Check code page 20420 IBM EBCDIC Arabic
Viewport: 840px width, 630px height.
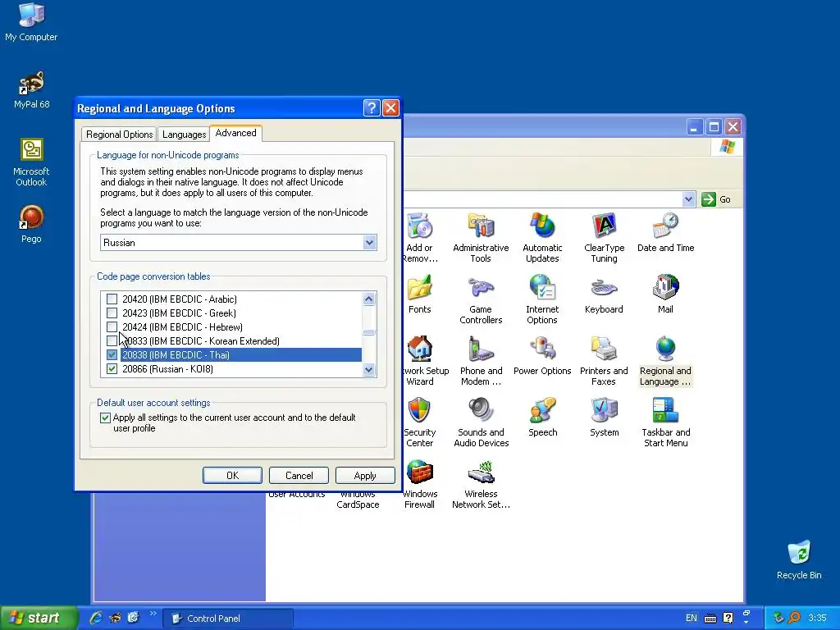pos(112,299)
